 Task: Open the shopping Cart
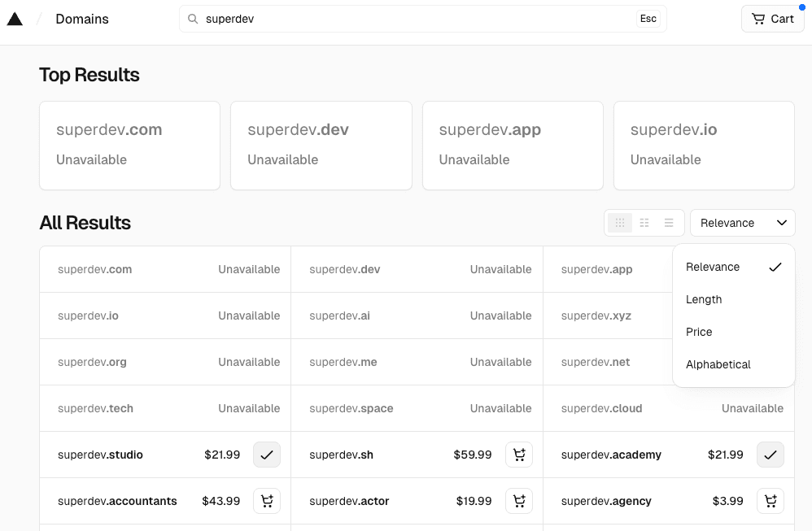(772, 18)
